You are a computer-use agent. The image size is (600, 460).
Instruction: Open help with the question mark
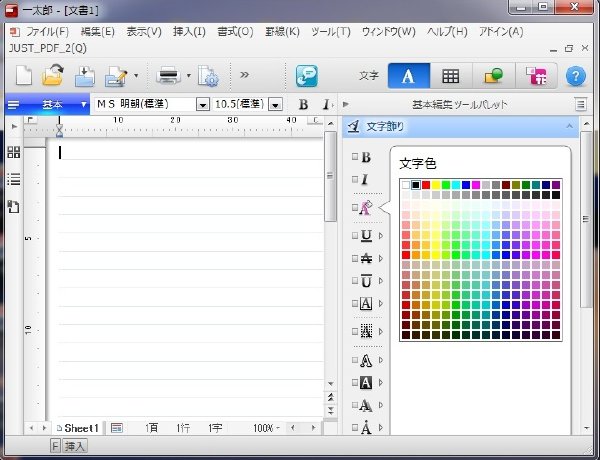point(576,76)
